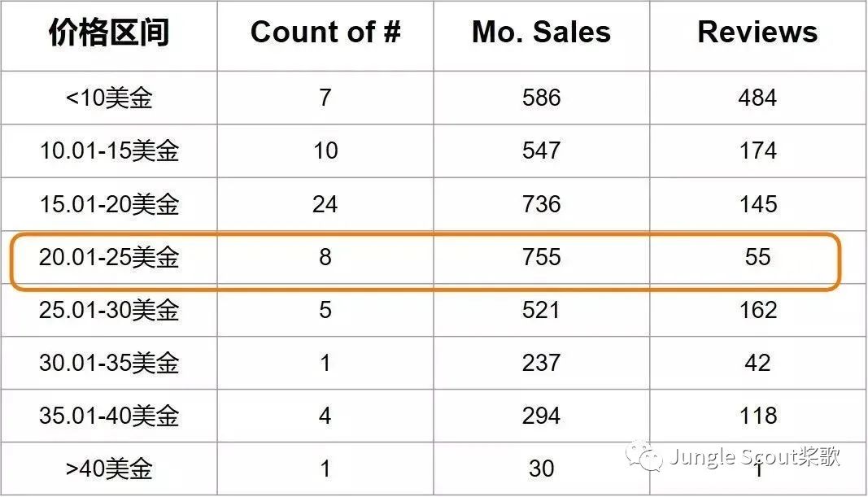Select the 755 monthly sales value
Image resolution: width=868 pixels, height=497 pixels.
[x=542, y=257]
